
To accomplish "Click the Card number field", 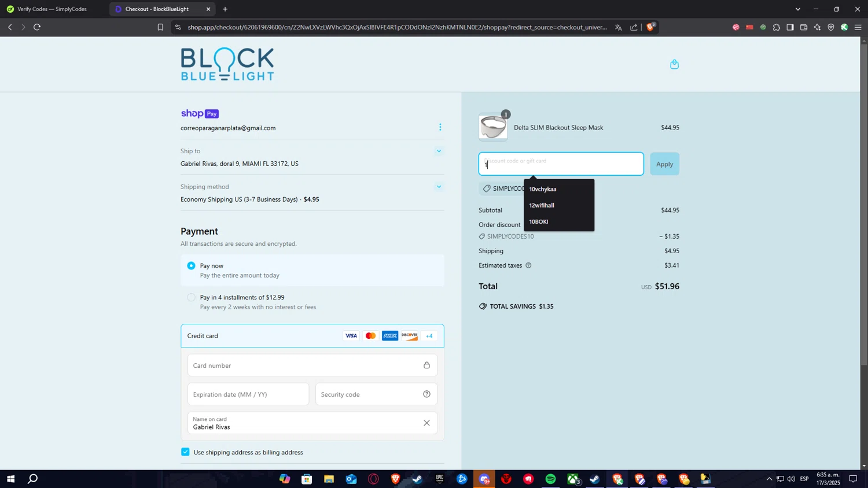I will [x=312, y=365].
